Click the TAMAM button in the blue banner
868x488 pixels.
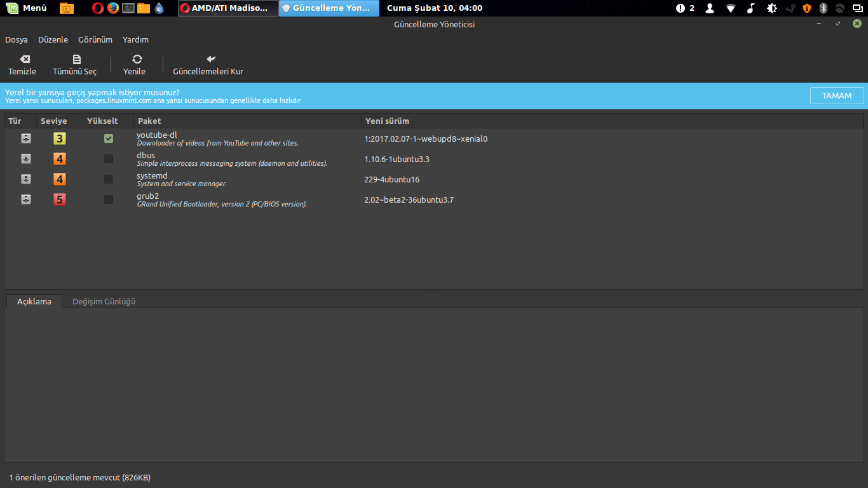[x=837, y=95]
